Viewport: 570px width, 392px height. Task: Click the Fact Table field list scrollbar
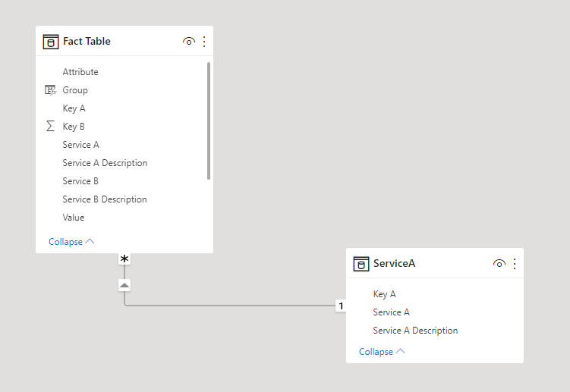click(209, 121)
